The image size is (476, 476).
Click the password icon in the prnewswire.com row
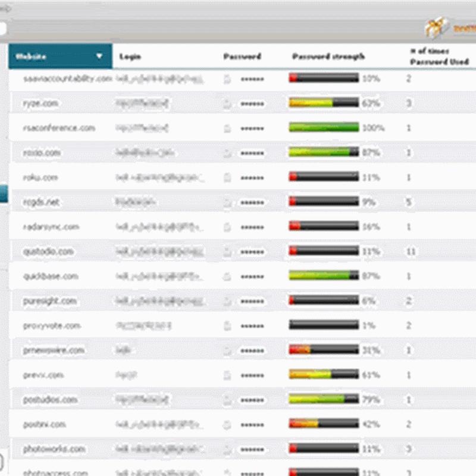click(x=227, y=350)
